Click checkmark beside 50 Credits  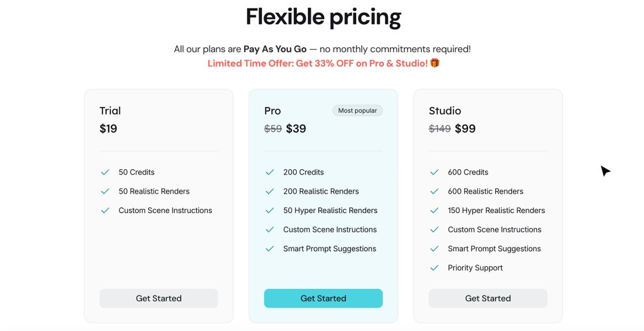[105, 172]
